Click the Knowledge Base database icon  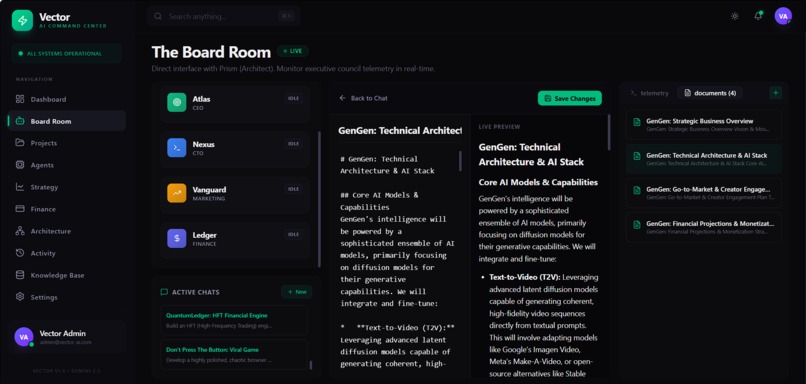[20, 275]
